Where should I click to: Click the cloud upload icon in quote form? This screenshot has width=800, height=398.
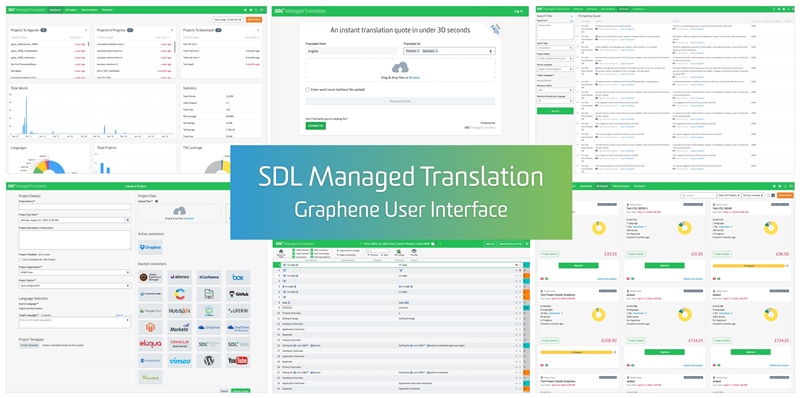point(400,67)
